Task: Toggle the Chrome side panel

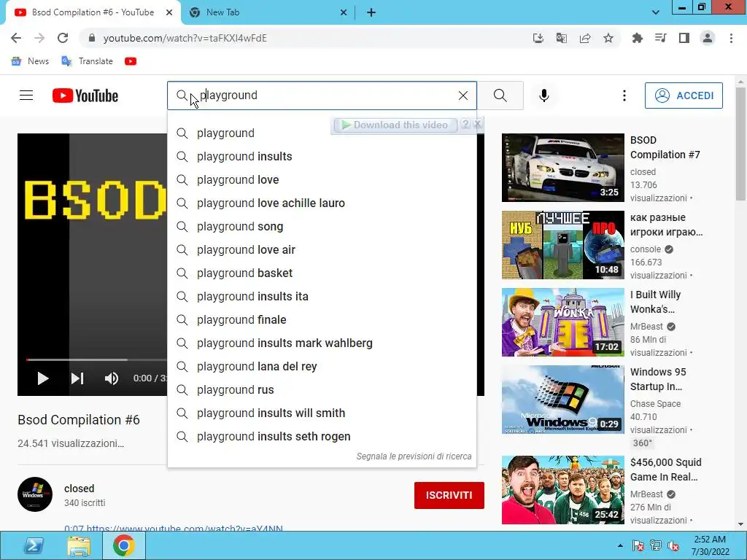Action: 684,38
